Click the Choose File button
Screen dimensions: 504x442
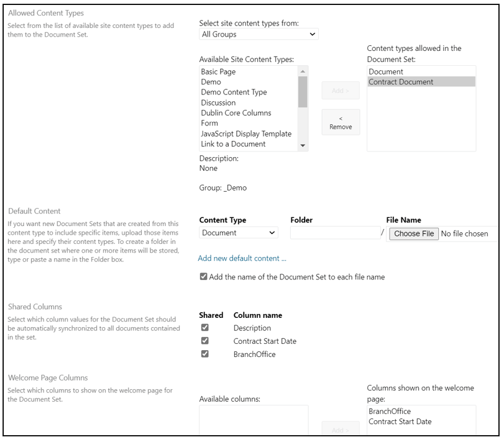pos(413,234)
